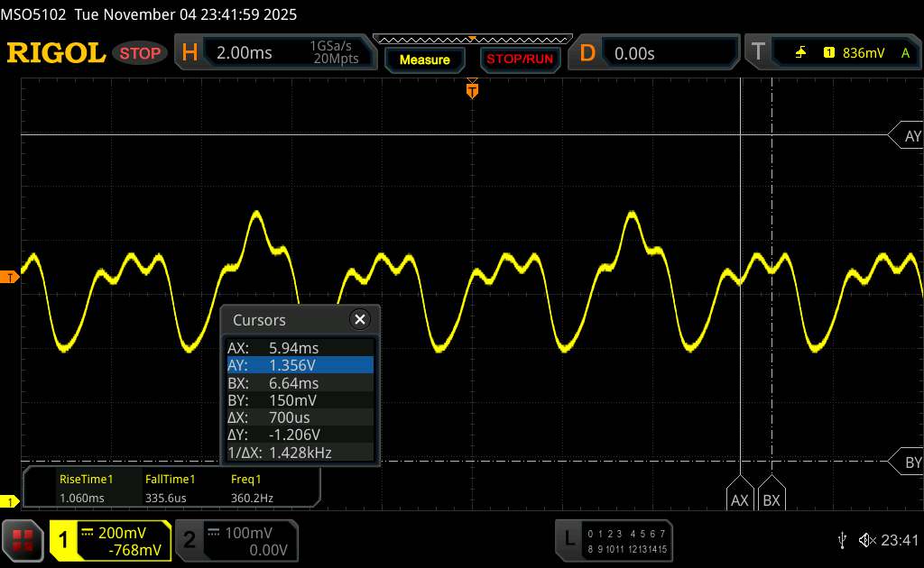Mute sound via the speaker icon
924x568 pixels.
866,539
